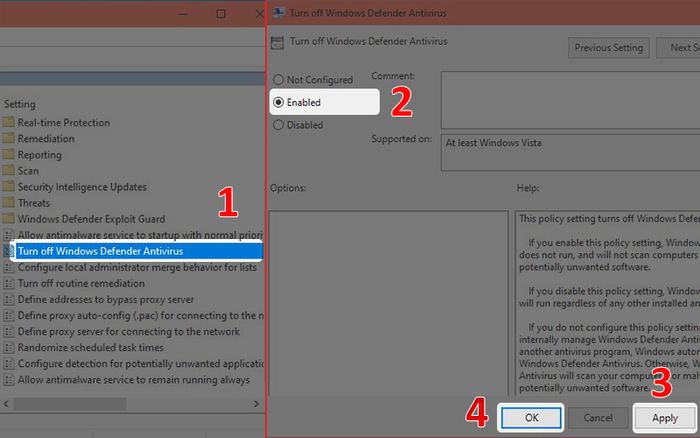The width and height of the screenshot is (700, 438).
Task: Open the Remediation folder icon
Action: point(8,138)
